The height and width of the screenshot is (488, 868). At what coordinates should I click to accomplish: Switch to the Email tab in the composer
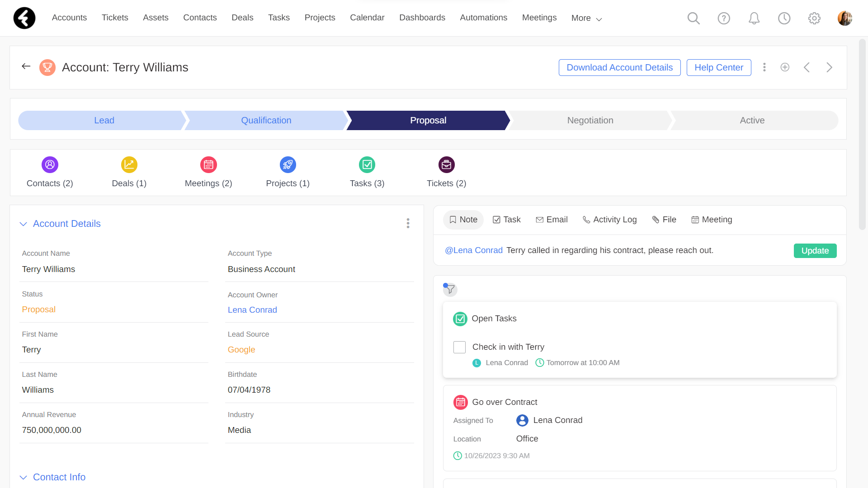[552, 220]
